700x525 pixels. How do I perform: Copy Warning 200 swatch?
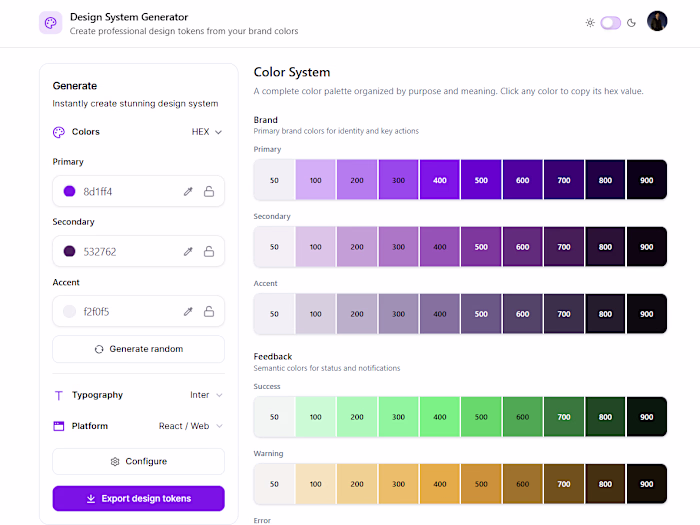[357, 484]
